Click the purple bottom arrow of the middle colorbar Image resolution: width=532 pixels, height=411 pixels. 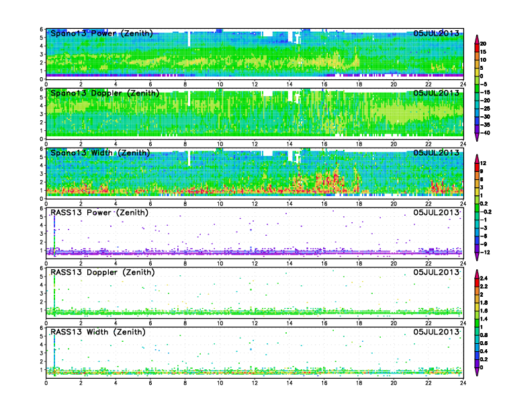476,257
